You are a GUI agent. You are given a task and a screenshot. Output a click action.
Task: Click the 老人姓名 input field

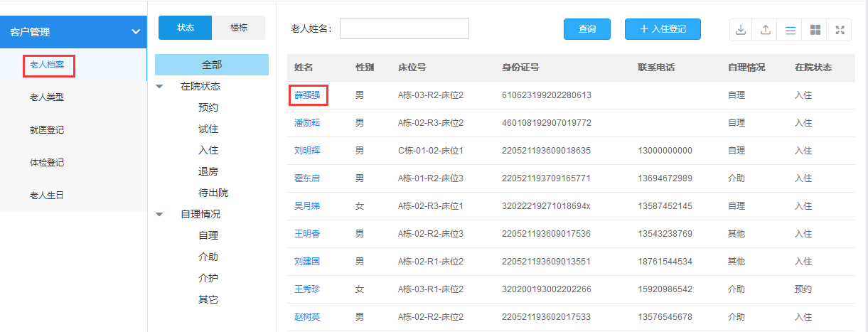(404, 28)
